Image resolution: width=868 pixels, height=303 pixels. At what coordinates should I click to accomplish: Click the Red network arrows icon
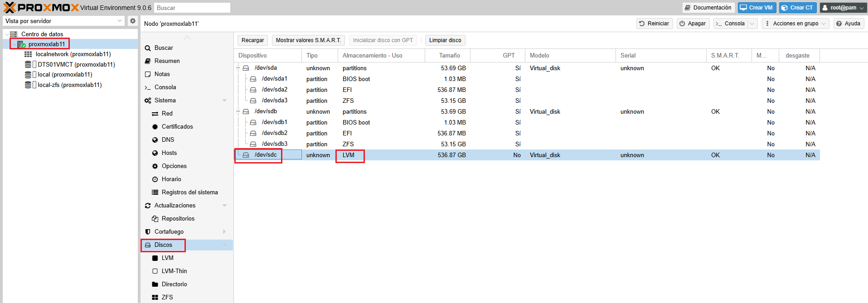(155, 114)
